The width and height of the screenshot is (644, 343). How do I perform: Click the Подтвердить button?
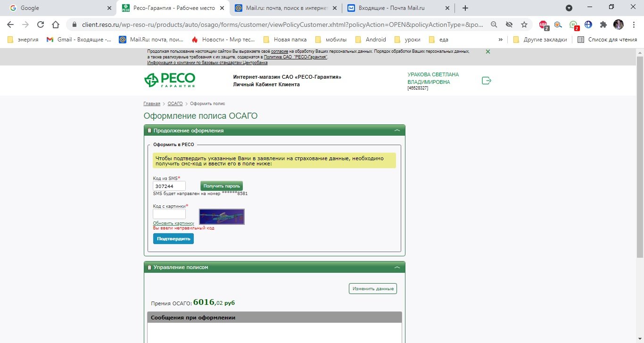tap(173, 239)
